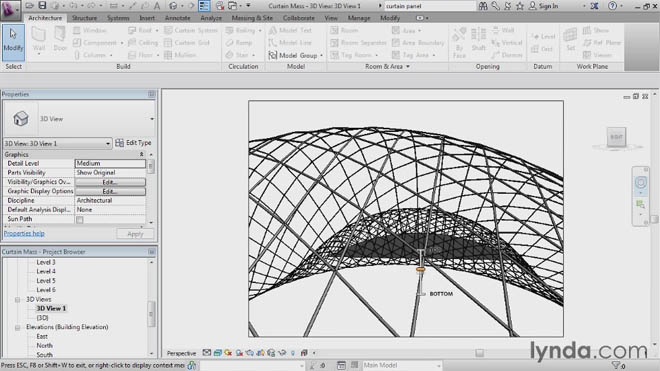Switch to the Massing & Site tab

click(x=252, y=18)
